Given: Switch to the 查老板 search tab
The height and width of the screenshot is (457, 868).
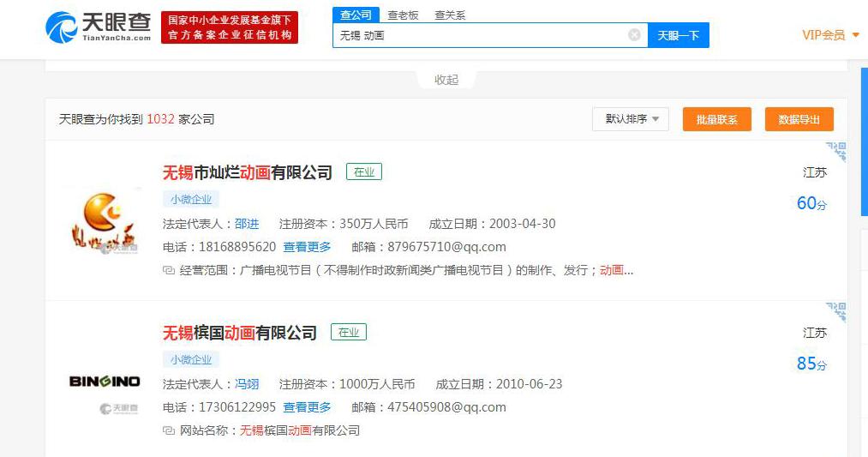Looking at the screenshot, I should (x=403, y=15).
